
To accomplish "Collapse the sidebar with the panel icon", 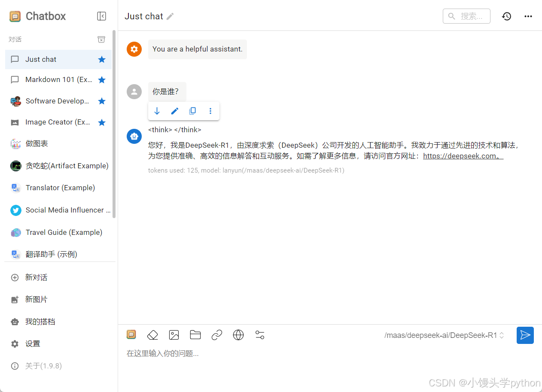I will (101, 16).
